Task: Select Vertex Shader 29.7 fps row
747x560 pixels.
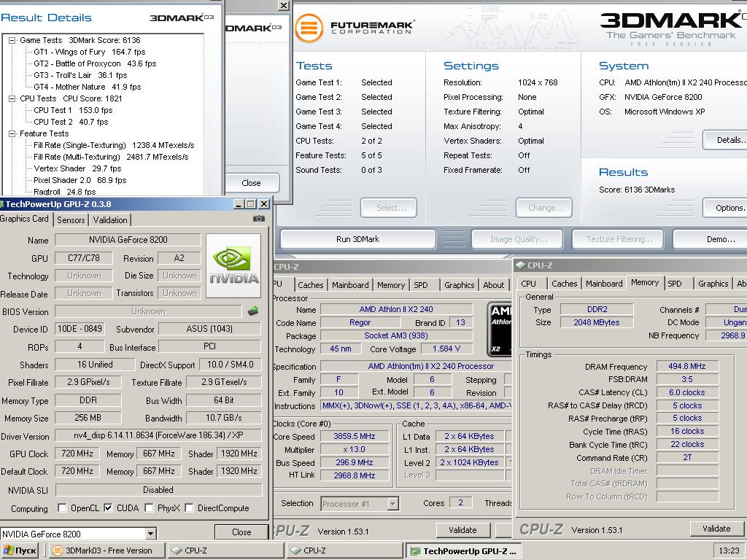Action: click(x=77, y=168)
